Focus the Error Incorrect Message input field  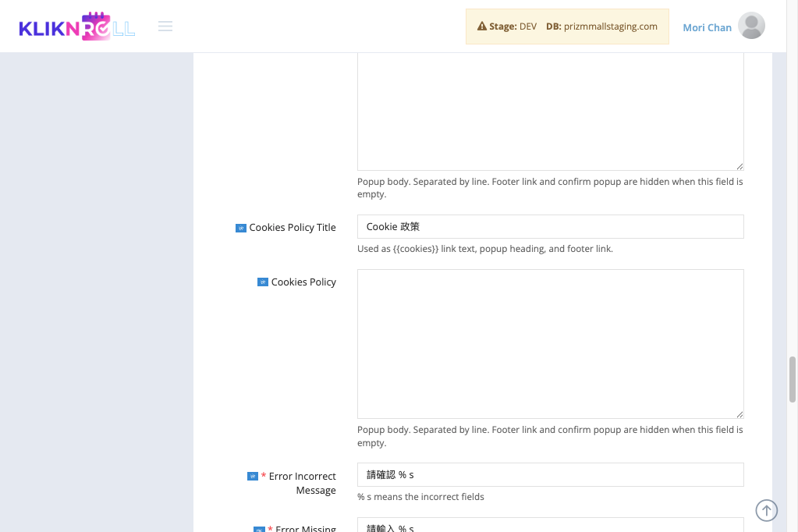click(550, 474)
